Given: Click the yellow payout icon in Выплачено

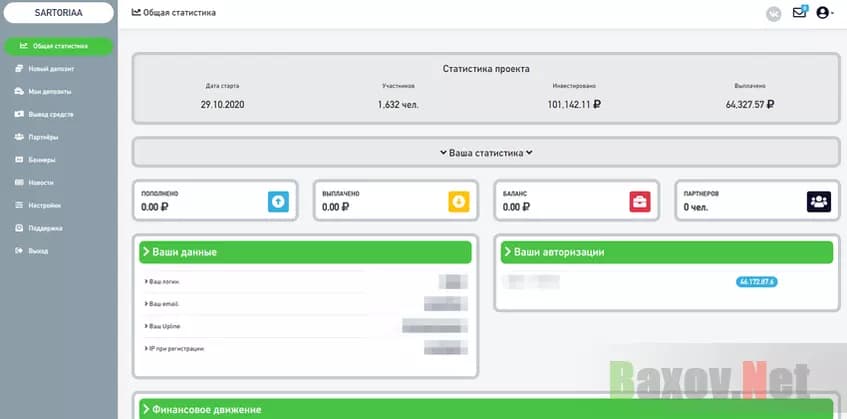Looking at the screenshot, I should (x=458, y=201).
